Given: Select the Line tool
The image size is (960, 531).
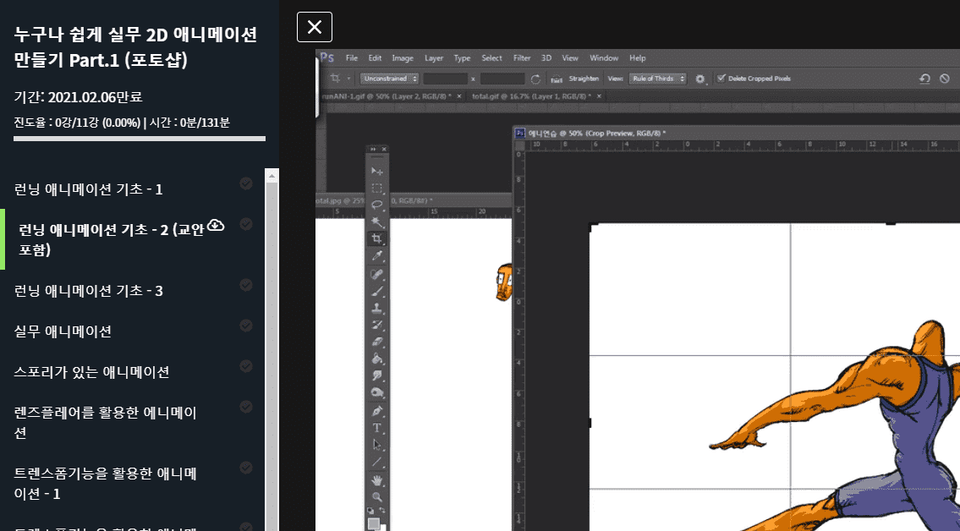Looking at the screenshot, I should (377, 462).
